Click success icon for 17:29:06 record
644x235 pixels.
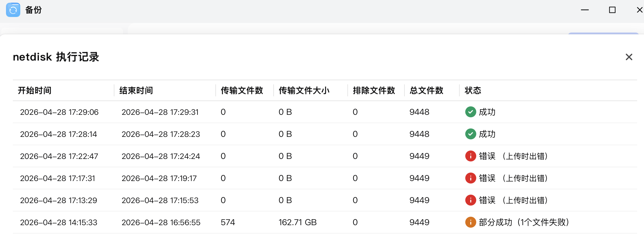[x=470, y=112]
